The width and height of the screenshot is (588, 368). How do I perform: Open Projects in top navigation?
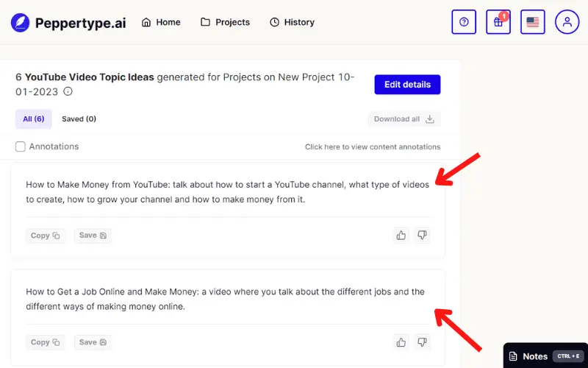pos(225,22)
